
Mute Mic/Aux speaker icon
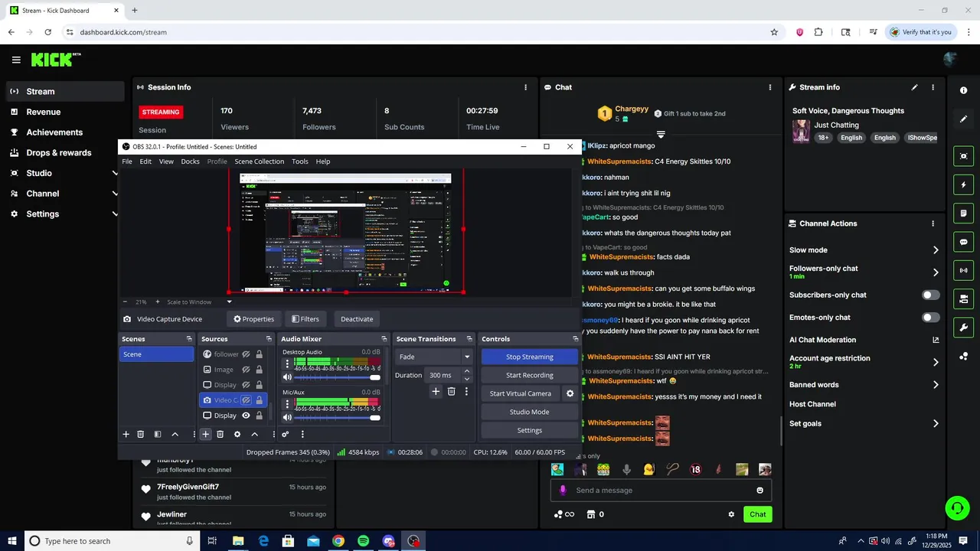(287, 418)
